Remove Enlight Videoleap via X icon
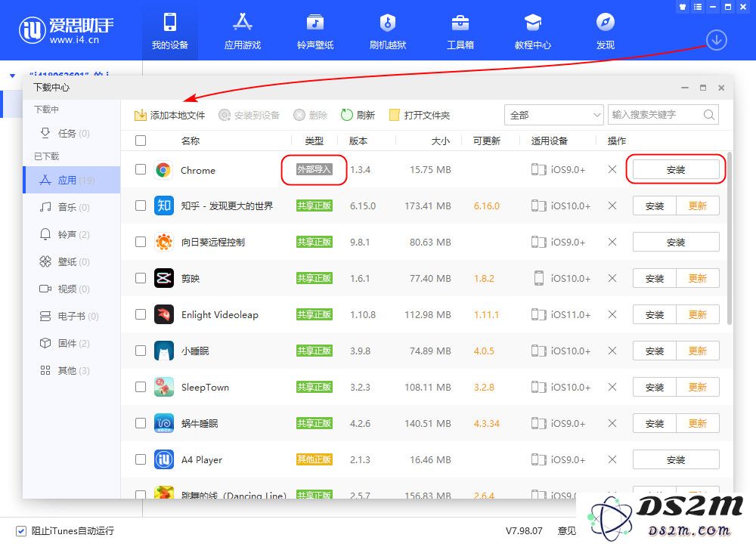Image resolution: width=756 pixels, height=544 pixels. pos(612,314)
